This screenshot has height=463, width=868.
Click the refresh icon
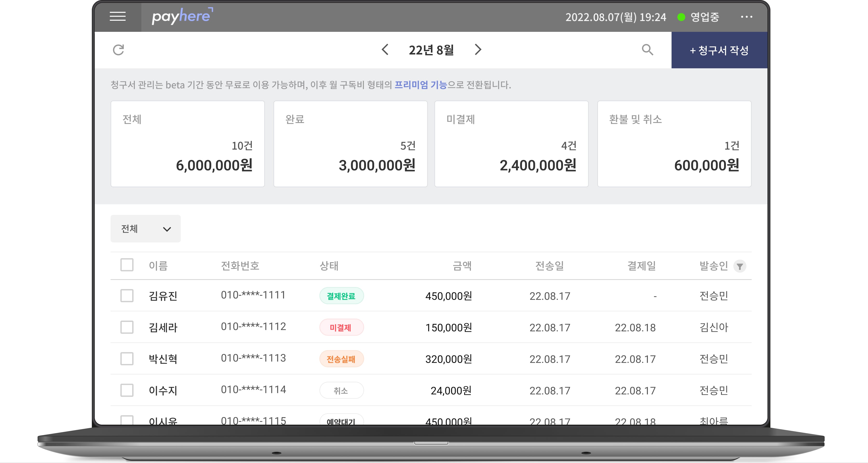(x=118, y=50)
